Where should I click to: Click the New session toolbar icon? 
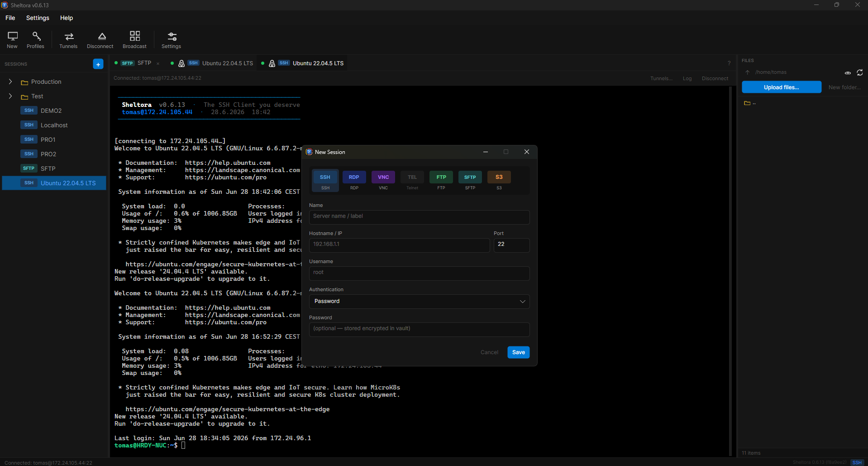pos(12,40)
